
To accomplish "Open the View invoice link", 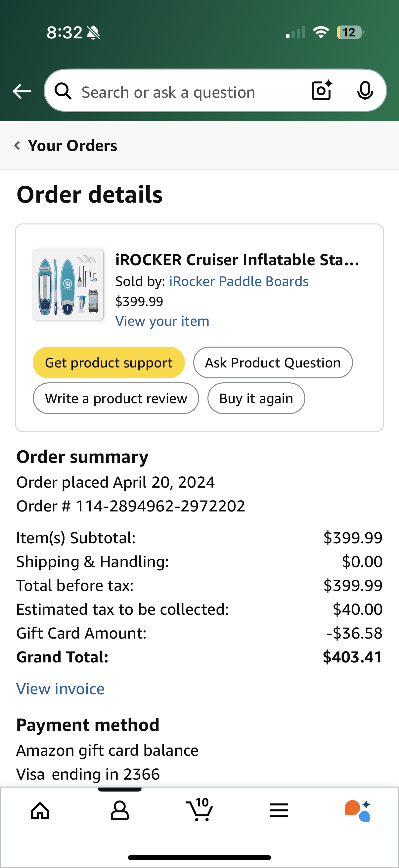I will point(61,689).
